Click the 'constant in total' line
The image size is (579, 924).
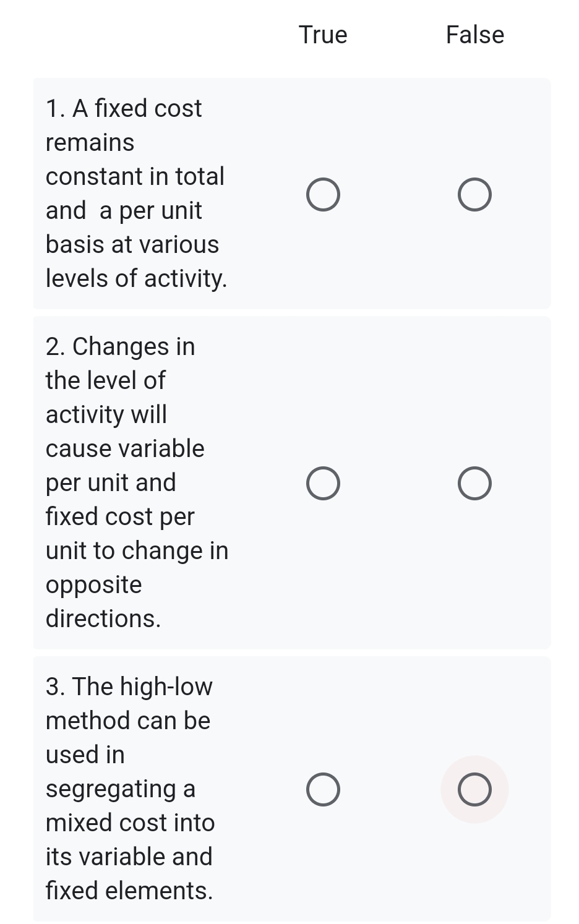[135, 176]
